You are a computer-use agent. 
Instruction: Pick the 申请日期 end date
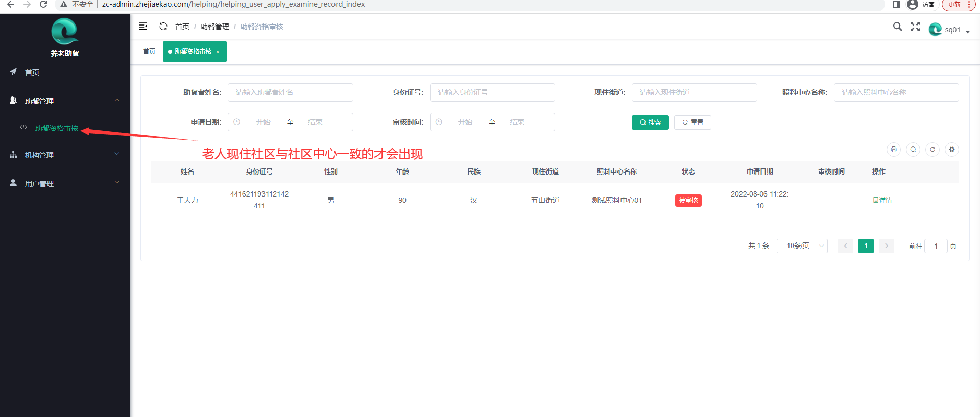(315, 122)
